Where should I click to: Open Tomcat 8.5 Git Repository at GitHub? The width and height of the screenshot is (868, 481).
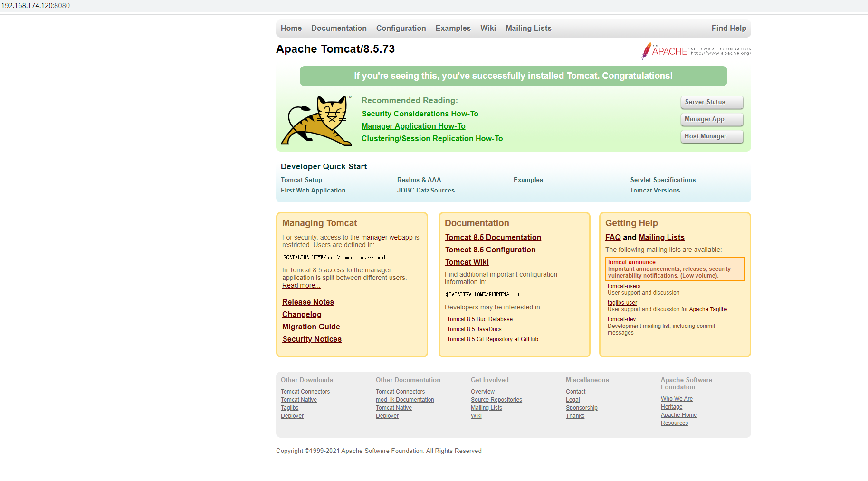coord(493,340)
